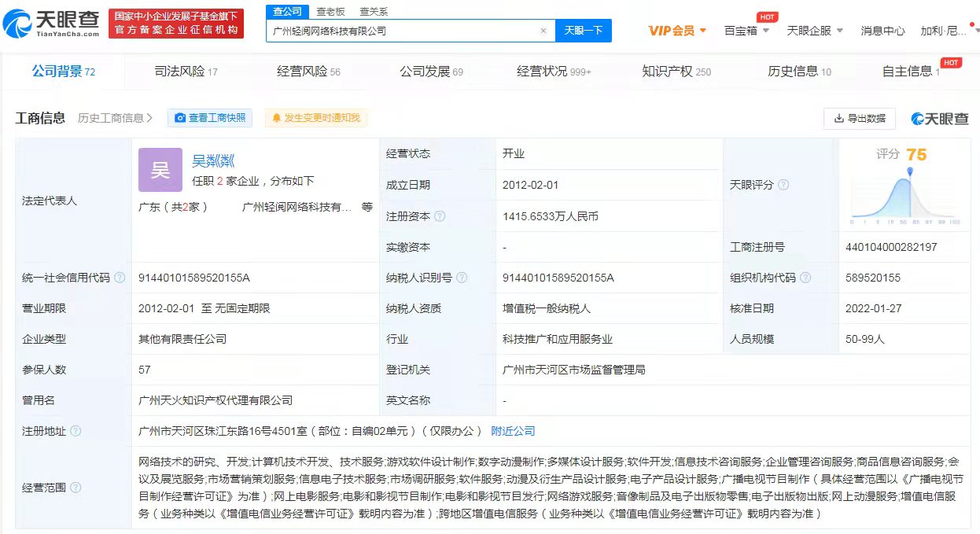Image resolution: width=980 pixels, height=534 pixels.
Task: Open the 历史信息 tab
Action: (x=799, y=72)
